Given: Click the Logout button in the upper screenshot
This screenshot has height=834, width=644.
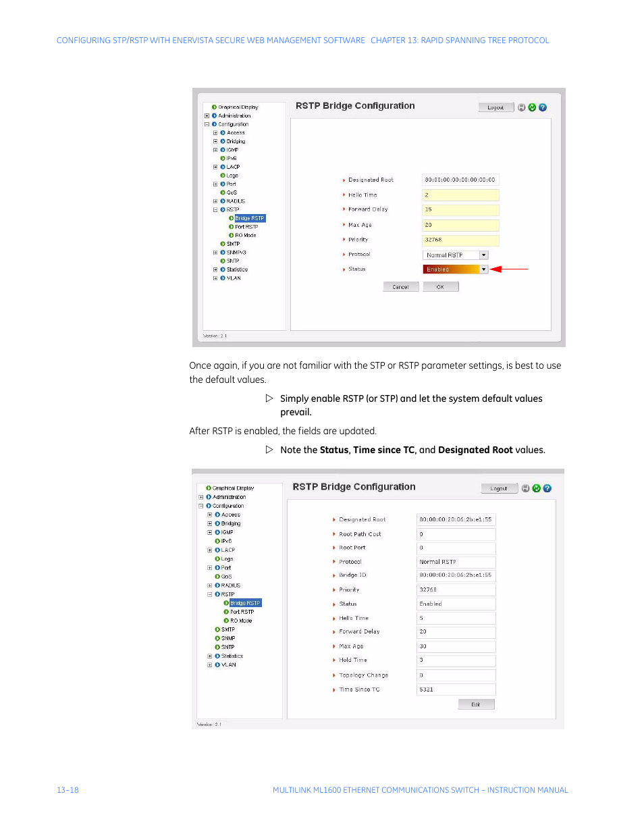Looking at the screenshot, I should pyautogui.click(x=496, y=107).
